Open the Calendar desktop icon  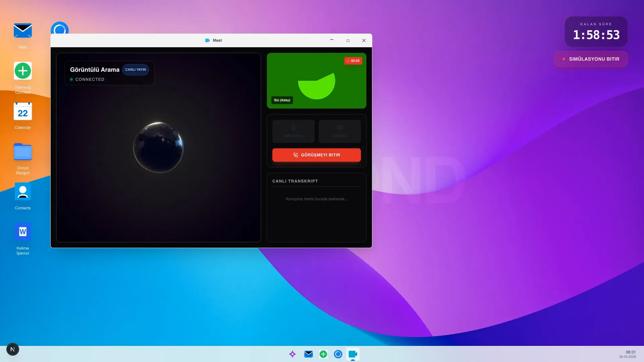[x=22, y=111]
